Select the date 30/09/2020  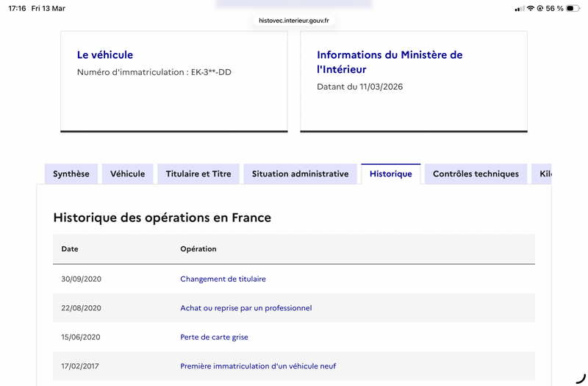[82, 279]
